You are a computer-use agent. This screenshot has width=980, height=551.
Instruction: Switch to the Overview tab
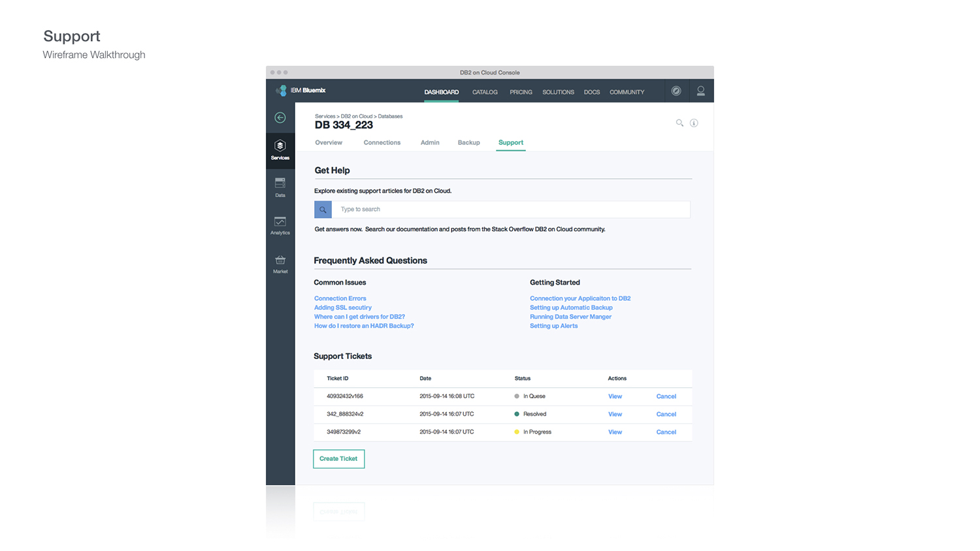329,142
